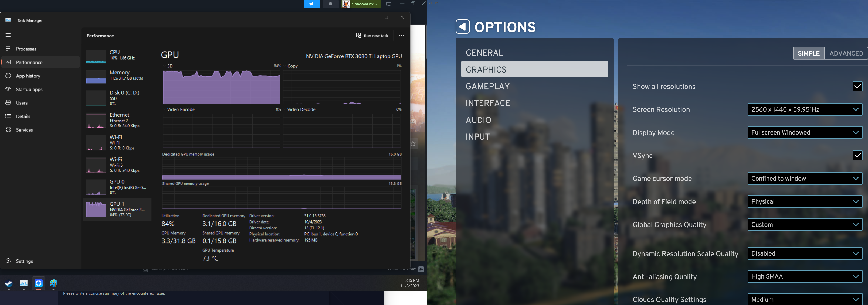
Task: Select GPU 0 in the performance list
Action: (x=117, y=187)
